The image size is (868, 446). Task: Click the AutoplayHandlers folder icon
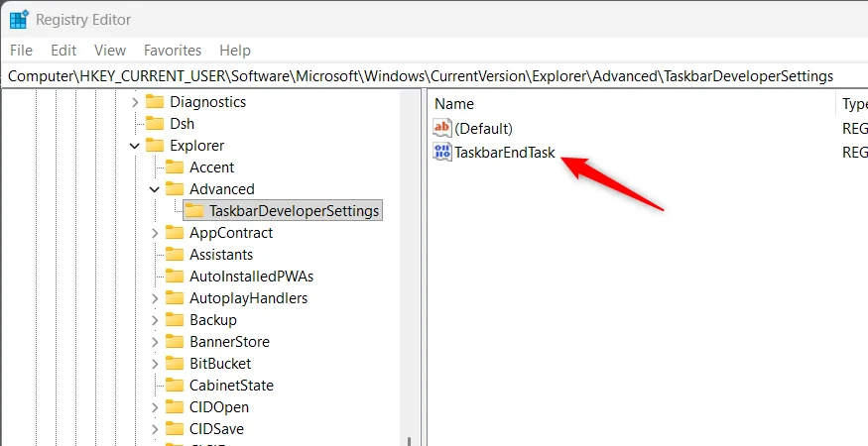click(x=175, y=298)
